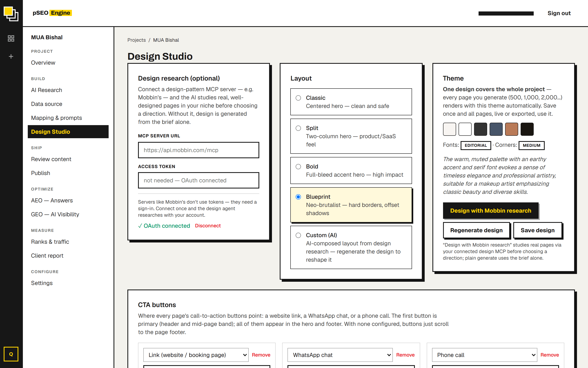This screenshot has height=368, width=588.
Task: Select the Custom (AI) layout radio button
Action: [x=298, y=235]
